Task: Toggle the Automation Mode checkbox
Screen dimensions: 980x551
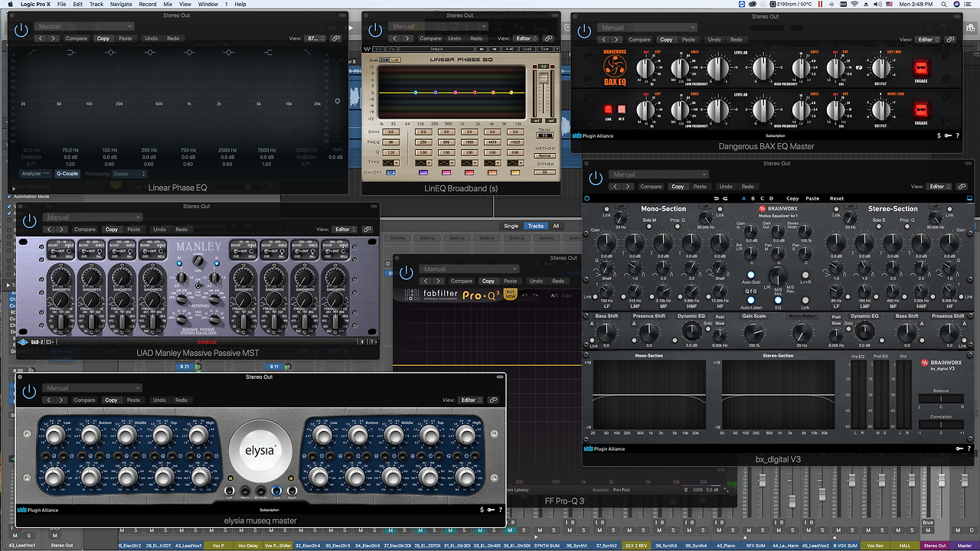Action: 10,197
